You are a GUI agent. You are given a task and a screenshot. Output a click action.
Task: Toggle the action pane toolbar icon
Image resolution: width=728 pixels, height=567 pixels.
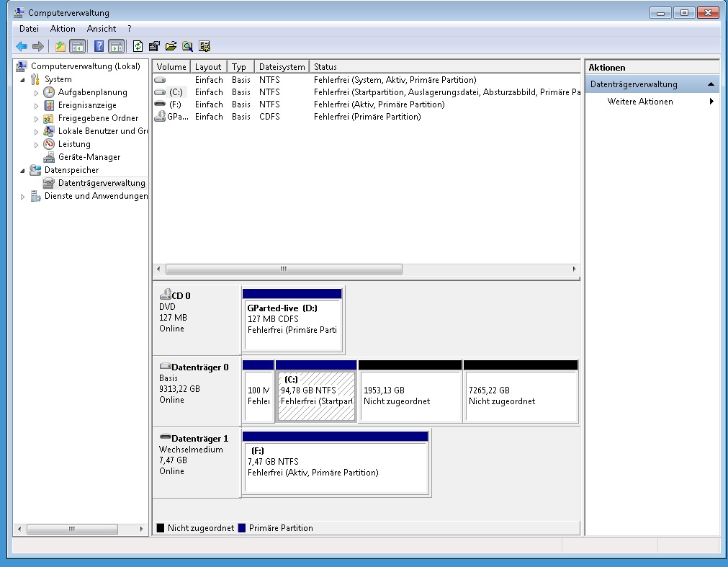[116, 46]
